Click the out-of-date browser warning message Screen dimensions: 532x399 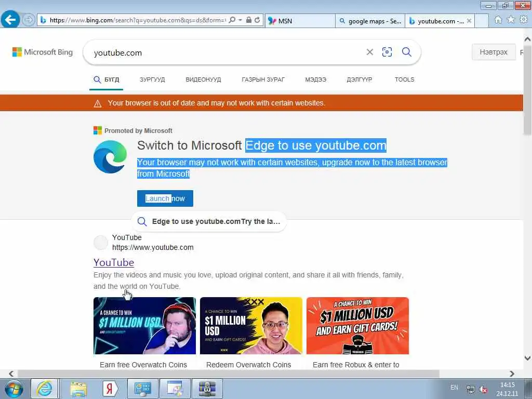pyautogui.click(x=217, y=103)
